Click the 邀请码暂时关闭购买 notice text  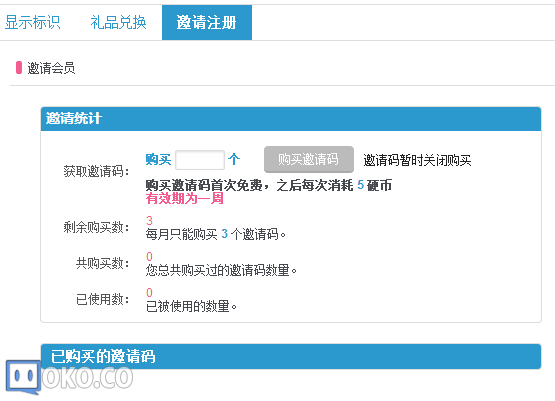coord(417,160)
